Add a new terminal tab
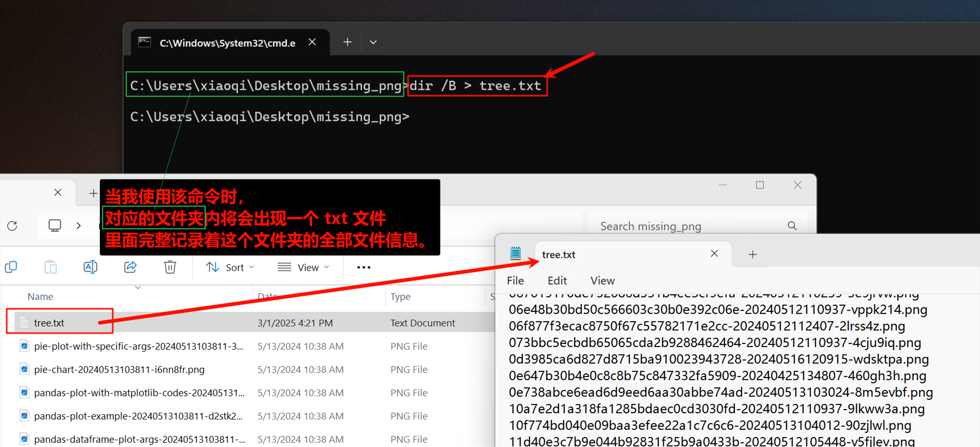Image resolution: width=980 pixels, height=447 pixels. [347, 42]
